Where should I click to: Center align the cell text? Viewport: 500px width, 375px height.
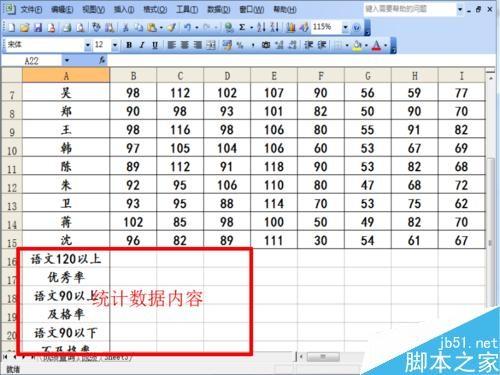pos(185,45)
